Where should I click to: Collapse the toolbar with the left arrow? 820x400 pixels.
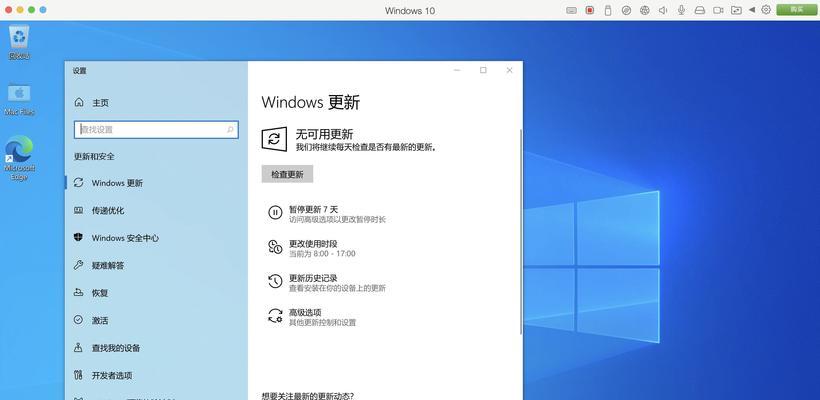(752, 9)
